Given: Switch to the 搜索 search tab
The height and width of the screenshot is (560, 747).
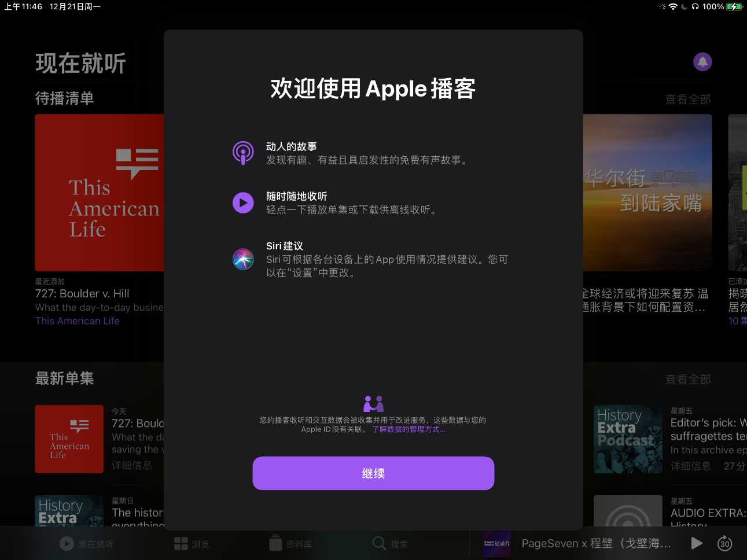Looking at the screenshot, I should tap(391, 544).
